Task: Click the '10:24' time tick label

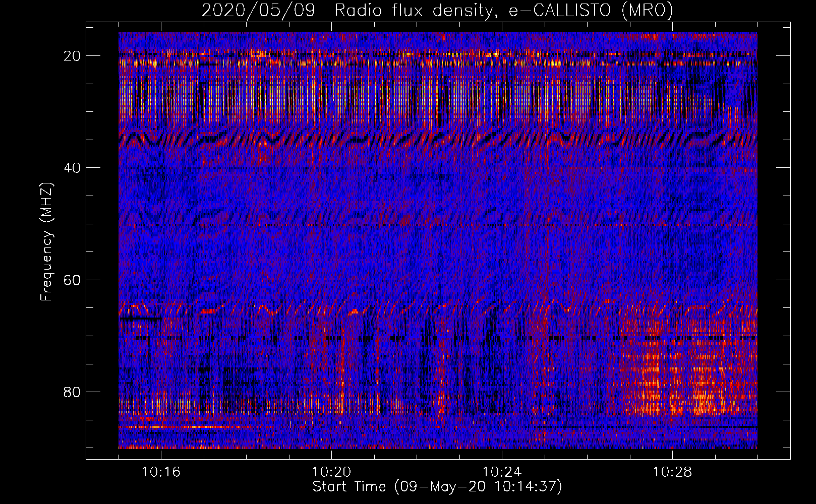Action: coord(502,472)
